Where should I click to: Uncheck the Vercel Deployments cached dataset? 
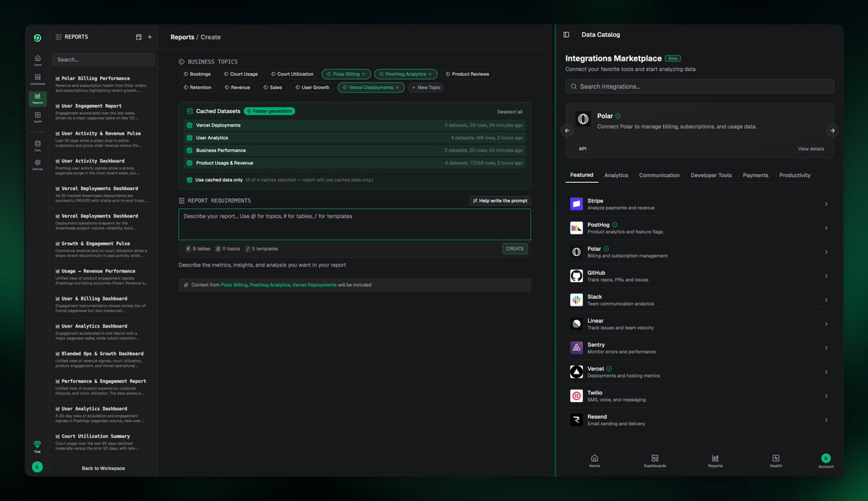tap(190, 125)
